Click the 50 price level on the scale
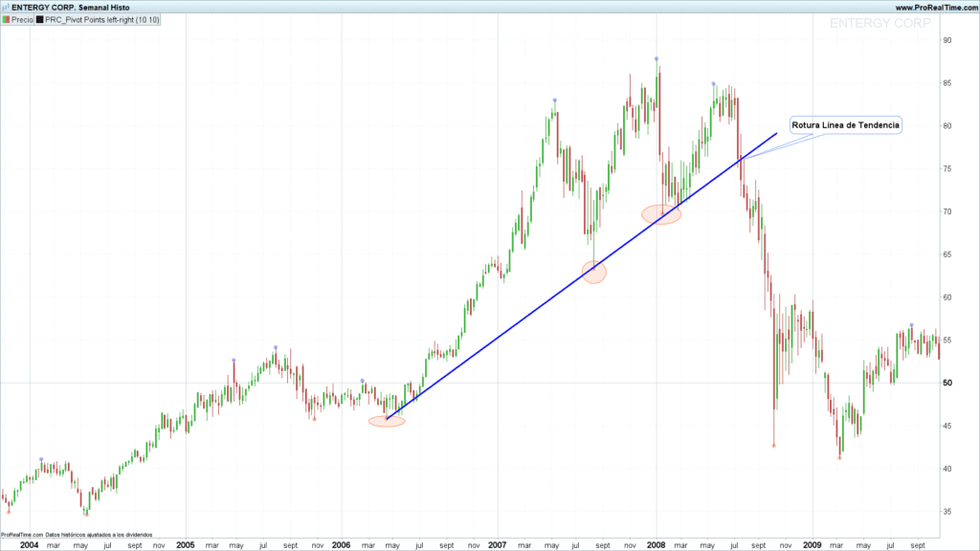The height and width of the screenshot is (551, 980). (x=947, y=383)
